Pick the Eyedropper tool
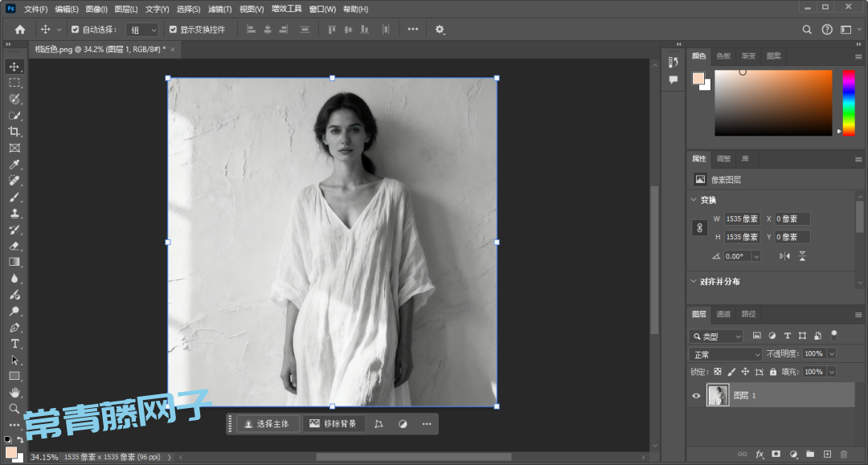Viewport: 868px width, 465px height. [x=14, y=165]
